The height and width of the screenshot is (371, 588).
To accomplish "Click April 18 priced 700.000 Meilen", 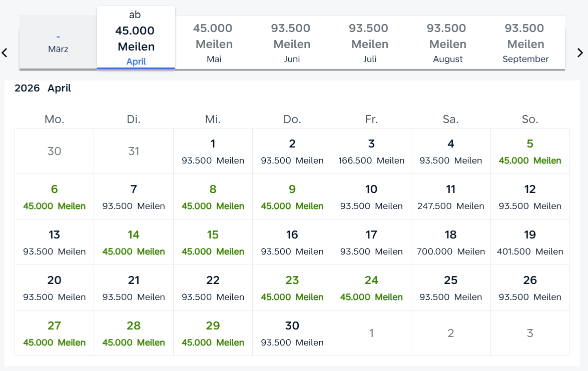I will pos(451,242).
